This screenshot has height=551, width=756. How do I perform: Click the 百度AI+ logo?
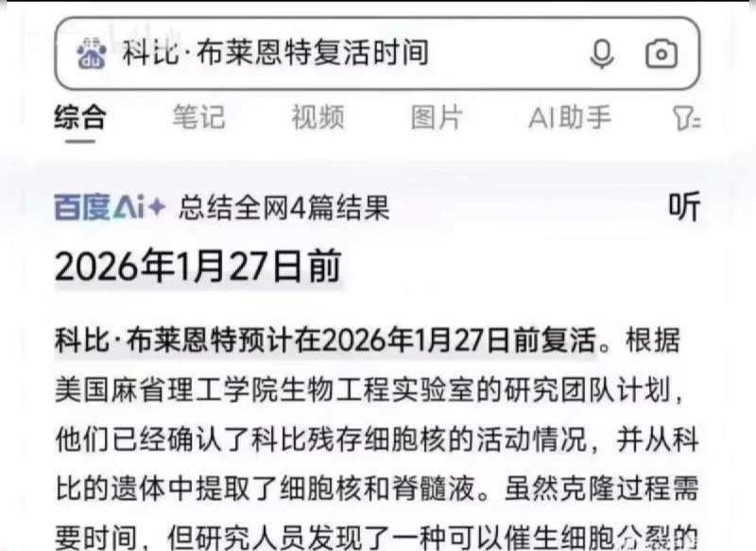(x=110, y=207)
